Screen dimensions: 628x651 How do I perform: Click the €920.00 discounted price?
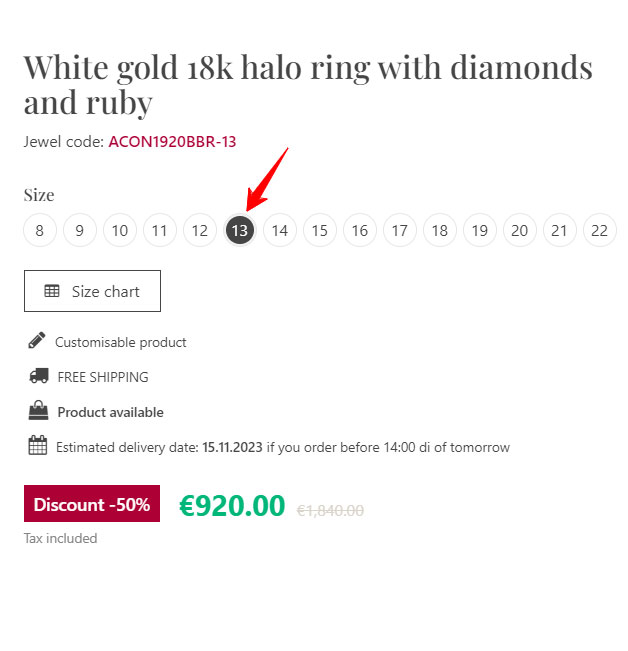pos(232,506)
